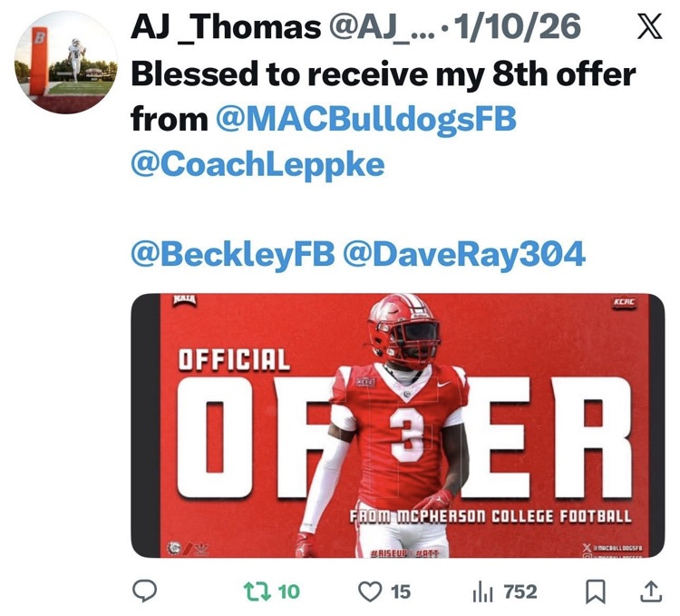Open the @BeckleyFB mention link

click(233, 254)
